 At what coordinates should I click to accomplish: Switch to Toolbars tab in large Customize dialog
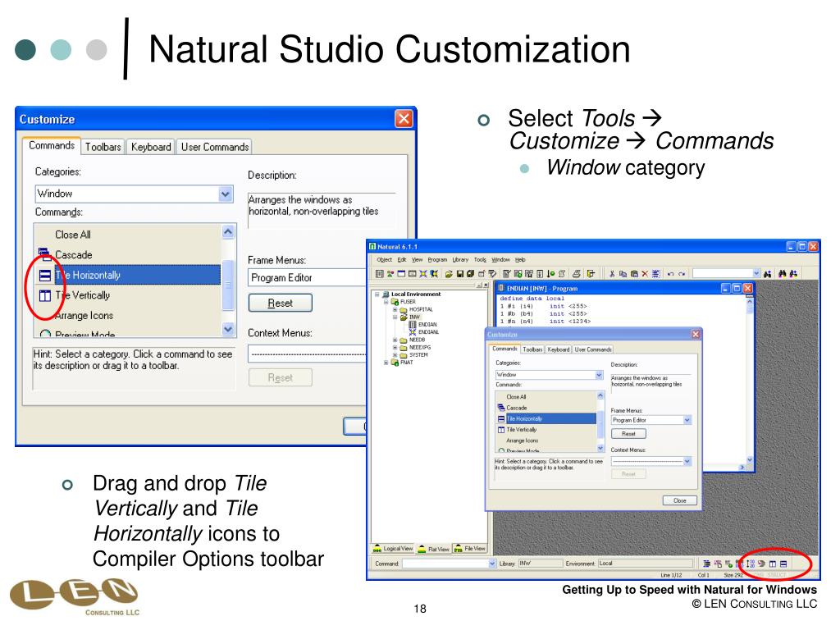coord(103,147)
